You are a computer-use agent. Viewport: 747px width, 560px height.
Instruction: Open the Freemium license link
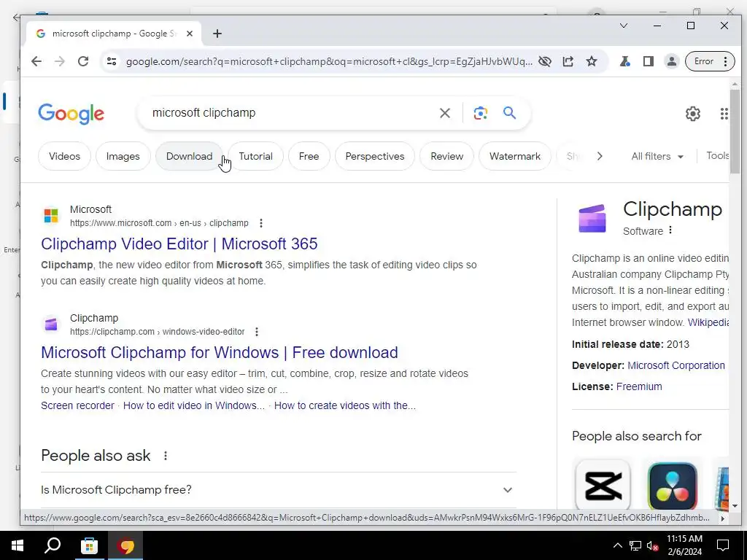click(x=639, y=386)
